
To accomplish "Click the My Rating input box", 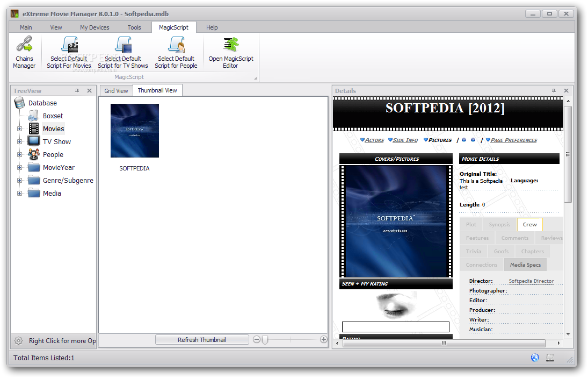I will pyautogui.click(x=396, y=327).
